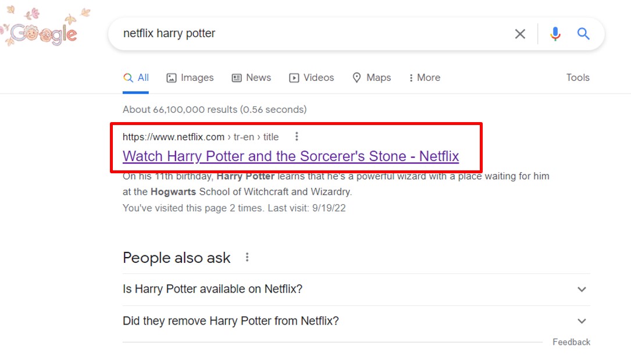Click the blue magnifying glass search icon

pos(583,34)
